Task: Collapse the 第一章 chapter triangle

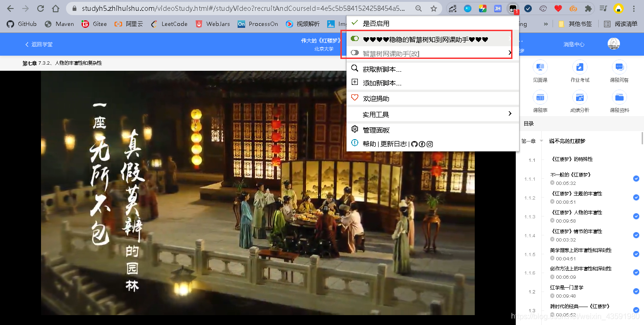Action: point(542,141)
